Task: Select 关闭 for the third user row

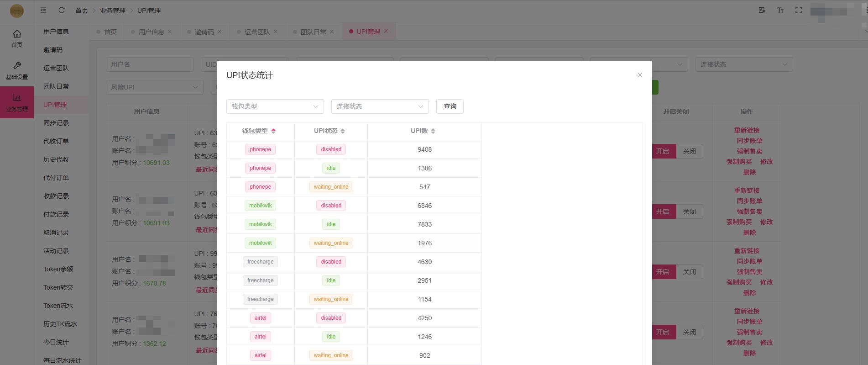Action: (689, 272)
